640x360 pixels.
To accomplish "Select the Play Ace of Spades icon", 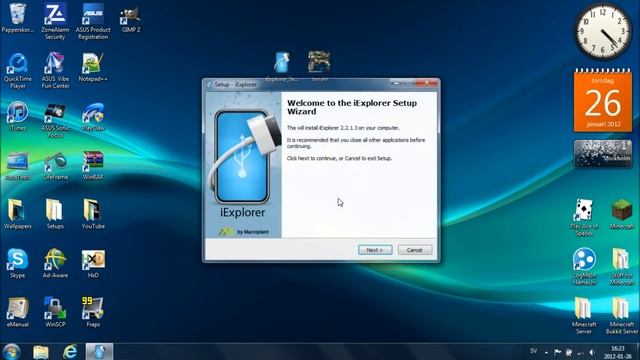I will pos(584,218).
